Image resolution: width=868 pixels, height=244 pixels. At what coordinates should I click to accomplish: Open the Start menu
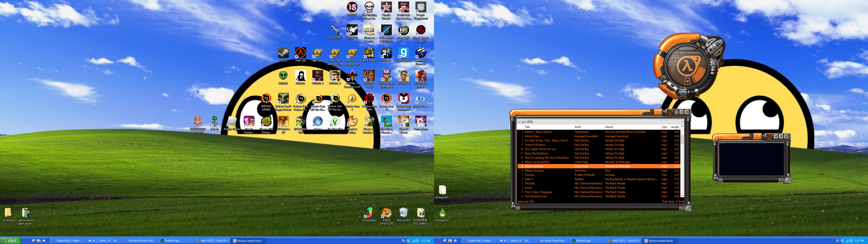point(11,241)
